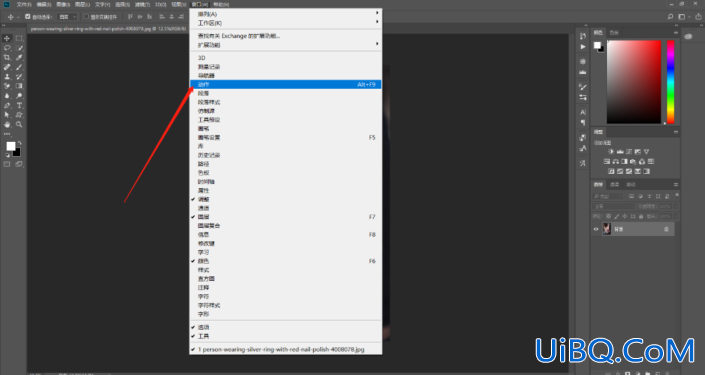Open the Brush Settings dock icon
The width and height of the screenshot is (705, 375).
(583, 87)
